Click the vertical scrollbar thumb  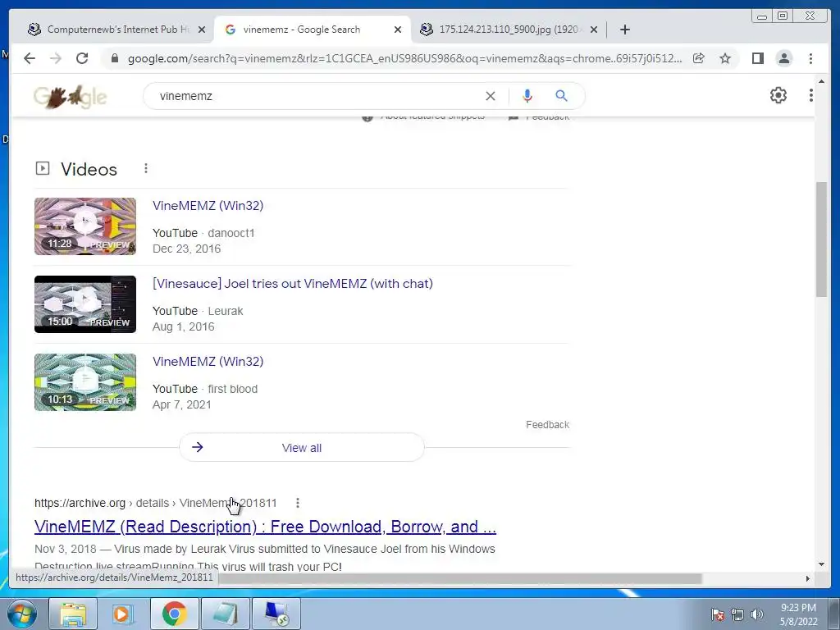(821, 239)
